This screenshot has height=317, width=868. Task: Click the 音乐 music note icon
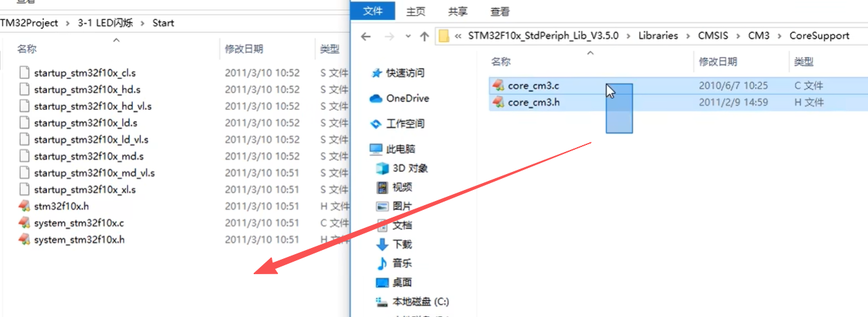coord(382,263)
